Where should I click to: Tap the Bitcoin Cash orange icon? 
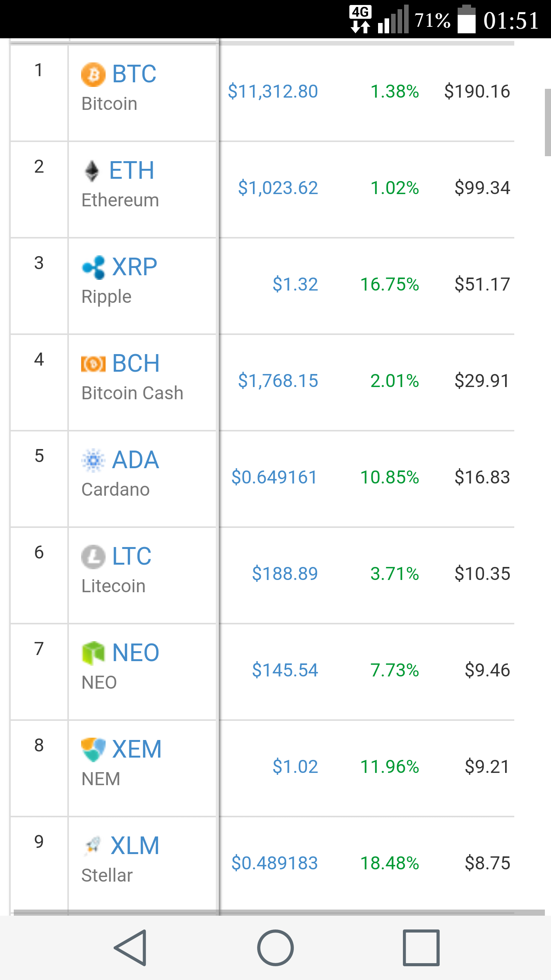click(x=93, y=364)
